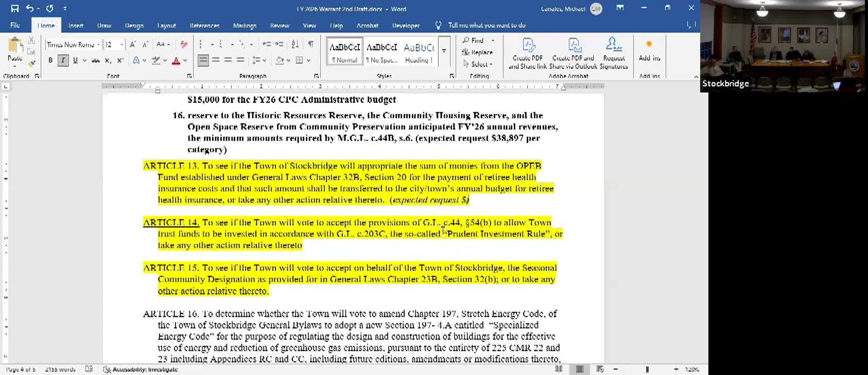Cut the selected text

pyautogui.click(x=31, y=40)
